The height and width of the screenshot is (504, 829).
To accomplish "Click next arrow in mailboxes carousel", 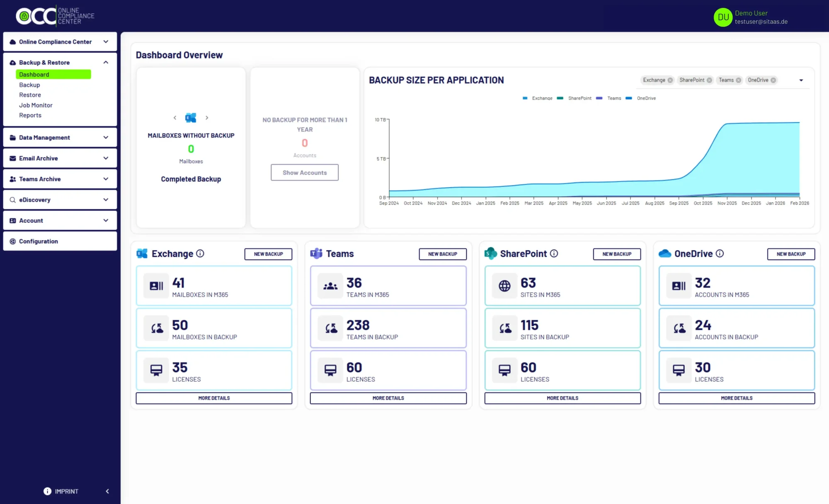I will tap(207, 118).
